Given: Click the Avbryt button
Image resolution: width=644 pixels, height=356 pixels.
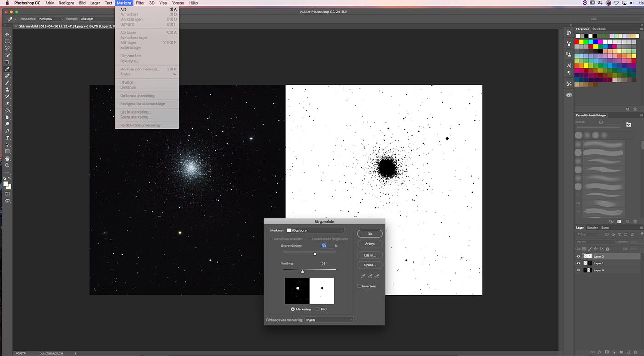Looking at the screenshot, I should (x=369, y=243).
